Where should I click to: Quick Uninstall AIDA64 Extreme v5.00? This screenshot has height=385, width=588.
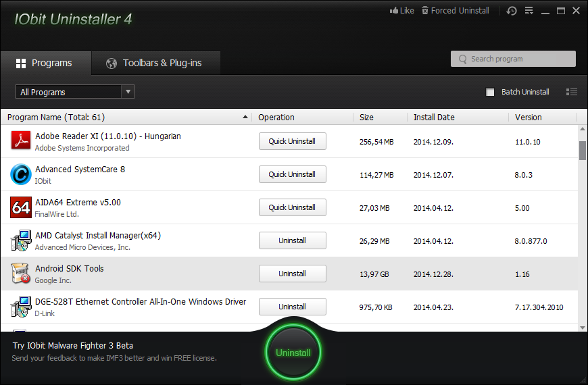(x=292, y=207)
